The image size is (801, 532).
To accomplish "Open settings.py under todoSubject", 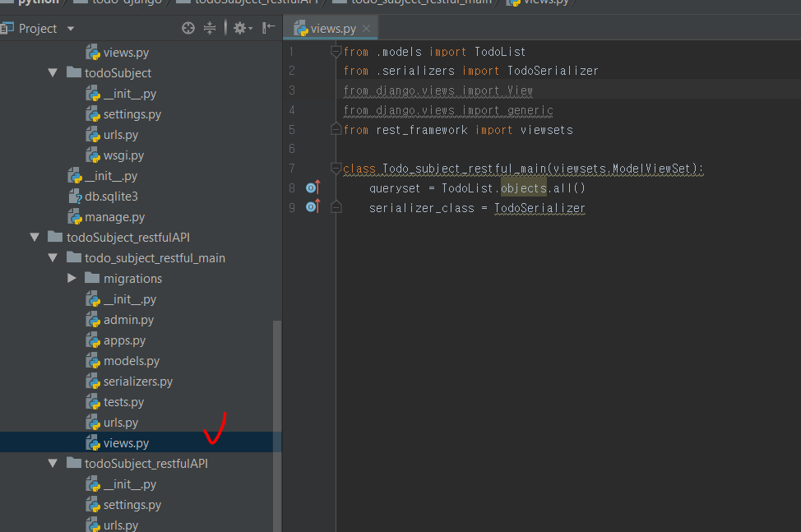I will [132, 114].
